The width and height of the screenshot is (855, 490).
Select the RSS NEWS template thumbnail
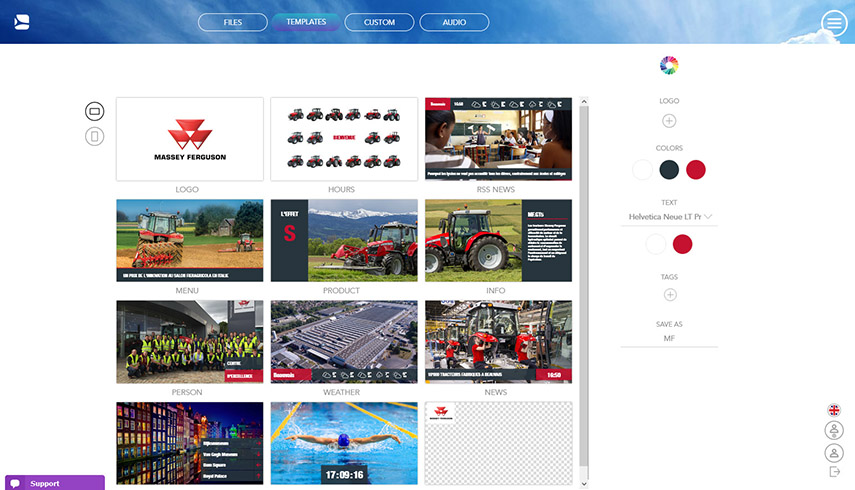point(498,139)
